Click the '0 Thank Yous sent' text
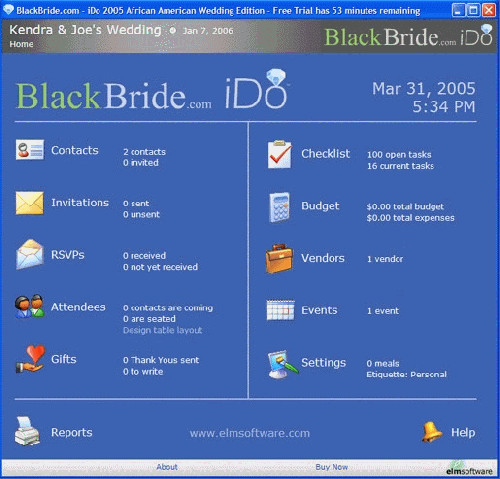Image resolution: width=500 pixels, height=479 pixels. point(161,360)
